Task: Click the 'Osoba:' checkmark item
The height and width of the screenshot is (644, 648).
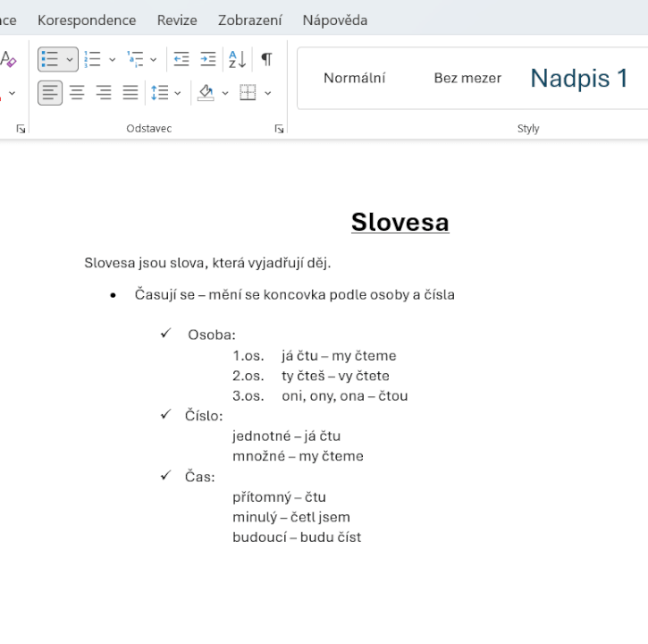Action: 212,335
